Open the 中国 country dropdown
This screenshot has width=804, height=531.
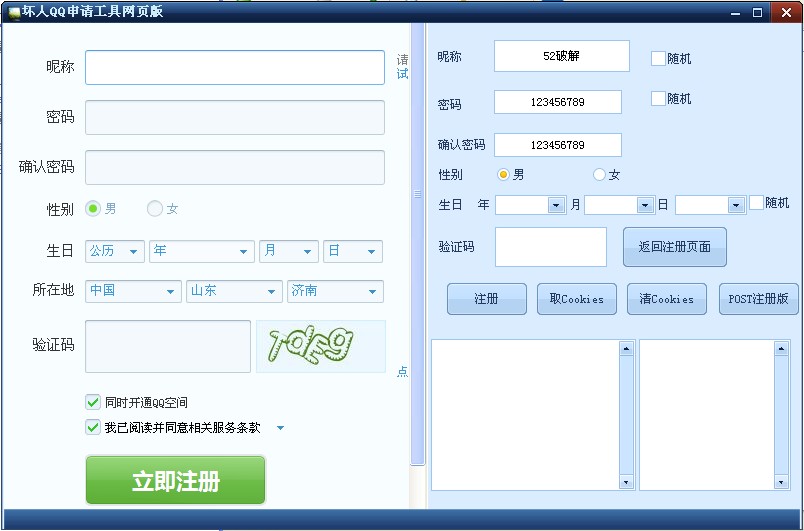tap(133, 291)
